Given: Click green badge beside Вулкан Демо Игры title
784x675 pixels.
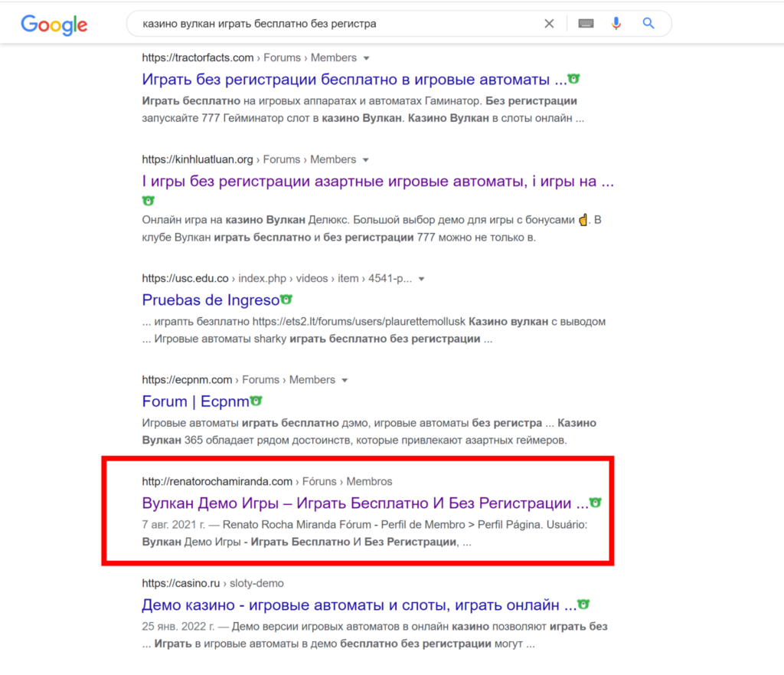Looking at the screenshot, I should (596, 503).
